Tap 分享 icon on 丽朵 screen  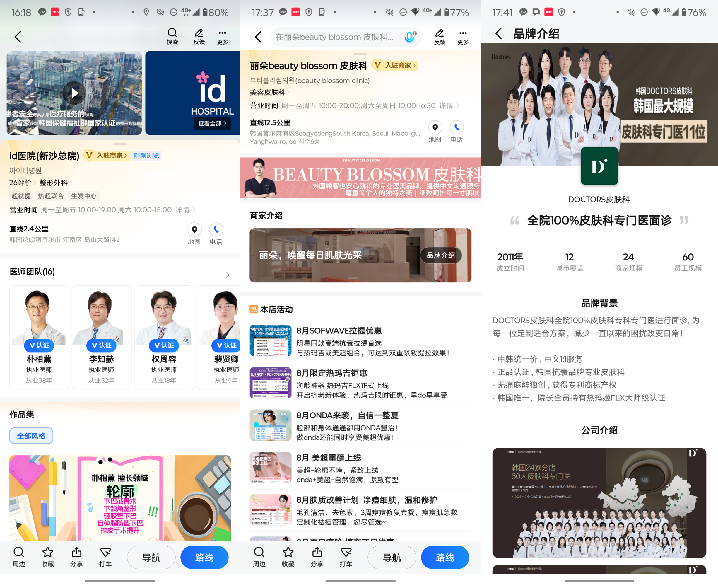point(317,558)
